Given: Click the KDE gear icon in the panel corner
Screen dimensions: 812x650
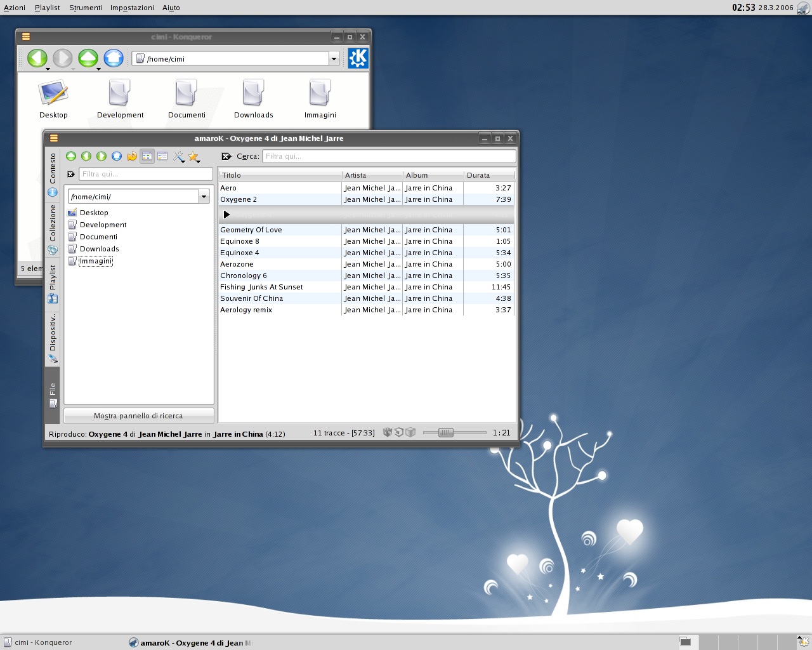Looking at the screenshot, I should click(x=803, y=642).
